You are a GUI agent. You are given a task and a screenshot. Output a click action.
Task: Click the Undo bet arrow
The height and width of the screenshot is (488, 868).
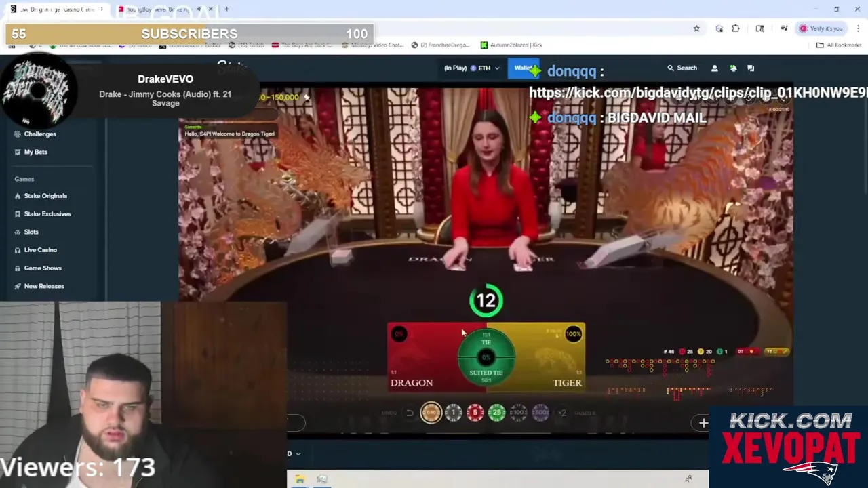click(410, 413)
